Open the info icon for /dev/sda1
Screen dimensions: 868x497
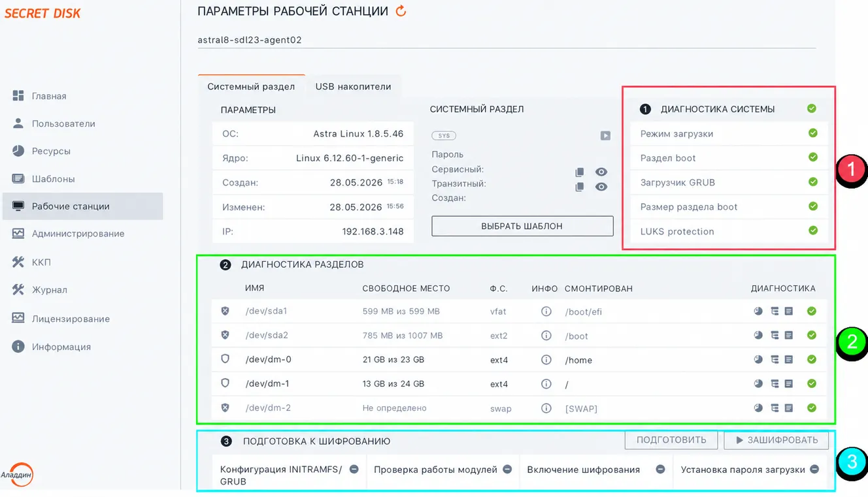(x=546, y=312)
